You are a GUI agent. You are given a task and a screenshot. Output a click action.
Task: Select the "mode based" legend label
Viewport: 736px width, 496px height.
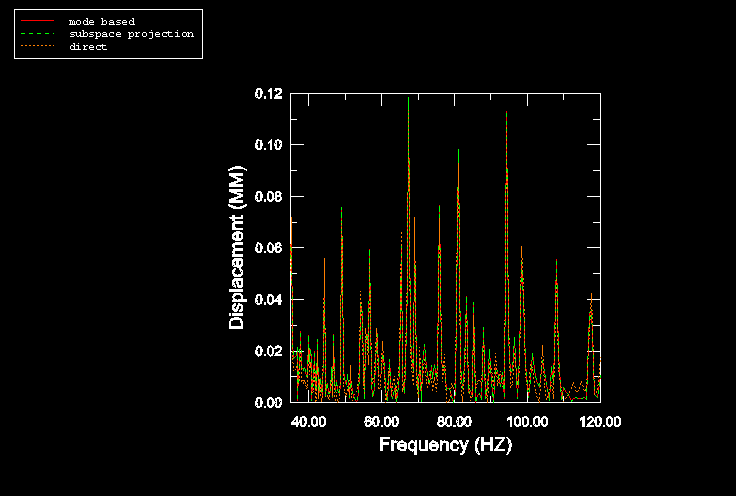click(x=101, y=21)
